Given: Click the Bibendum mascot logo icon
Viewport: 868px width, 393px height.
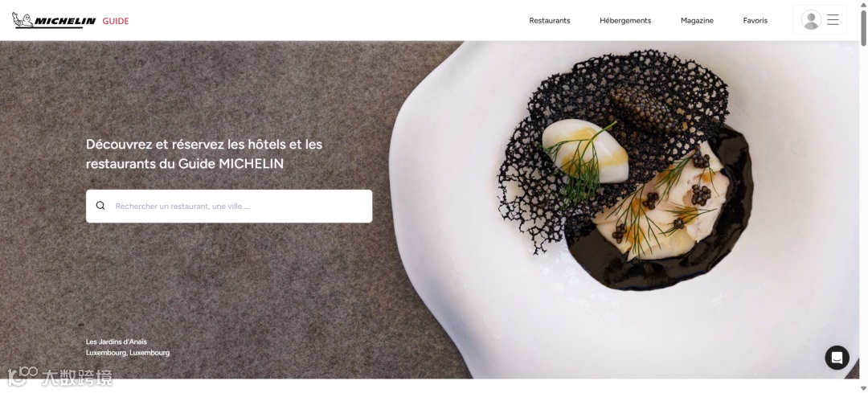Looking at the screenshot, I should (23, 20).
